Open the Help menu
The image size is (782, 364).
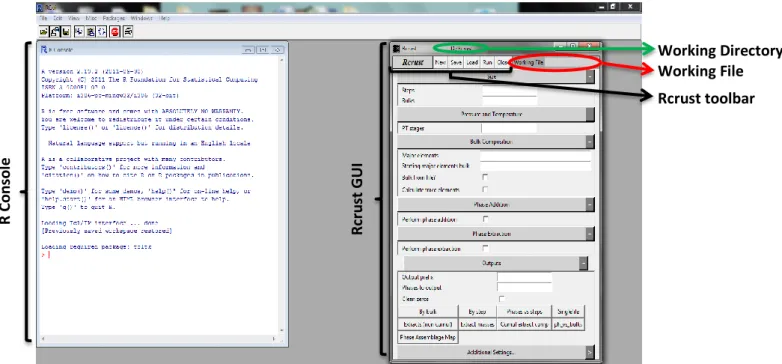165,18
